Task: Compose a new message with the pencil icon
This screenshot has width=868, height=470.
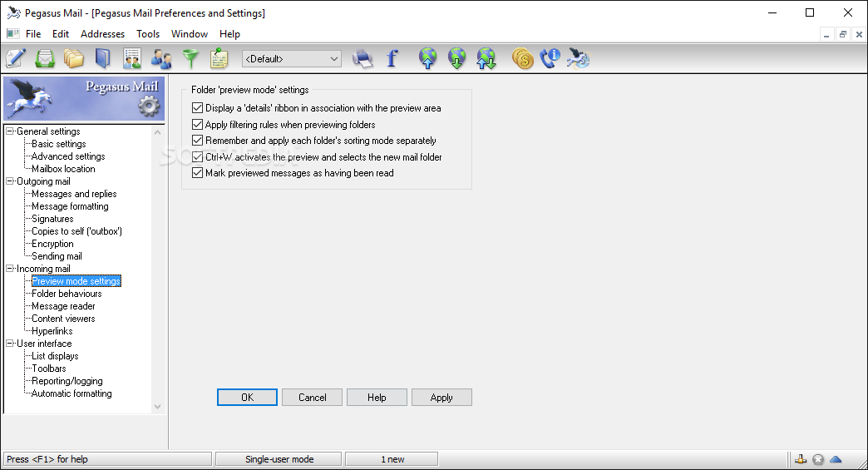Action: [16, 58]
